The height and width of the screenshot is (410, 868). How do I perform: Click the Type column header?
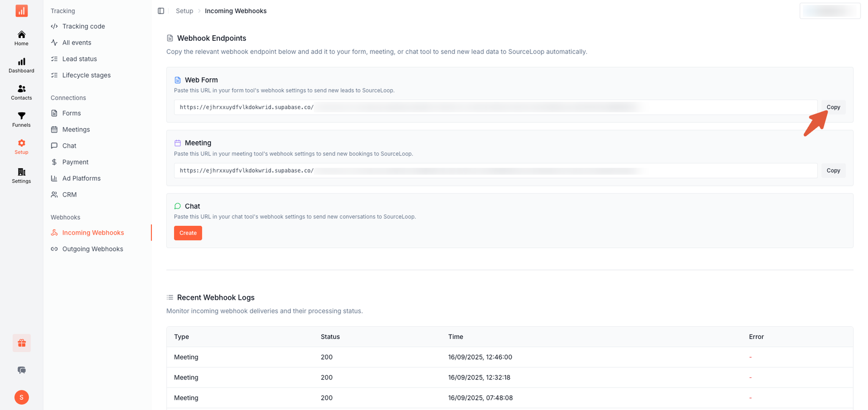tap(182, 337)
